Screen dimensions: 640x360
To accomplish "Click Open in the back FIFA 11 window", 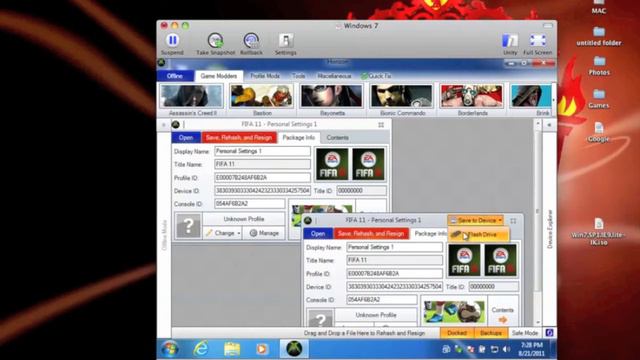I will (x=186, y=138).
